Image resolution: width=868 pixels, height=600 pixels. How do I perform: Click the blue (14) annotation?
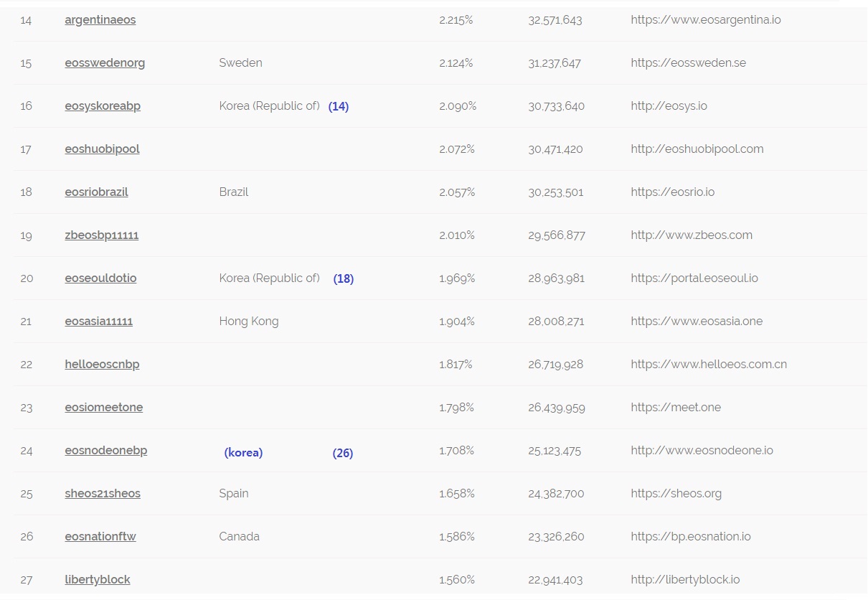coord(339,106)
